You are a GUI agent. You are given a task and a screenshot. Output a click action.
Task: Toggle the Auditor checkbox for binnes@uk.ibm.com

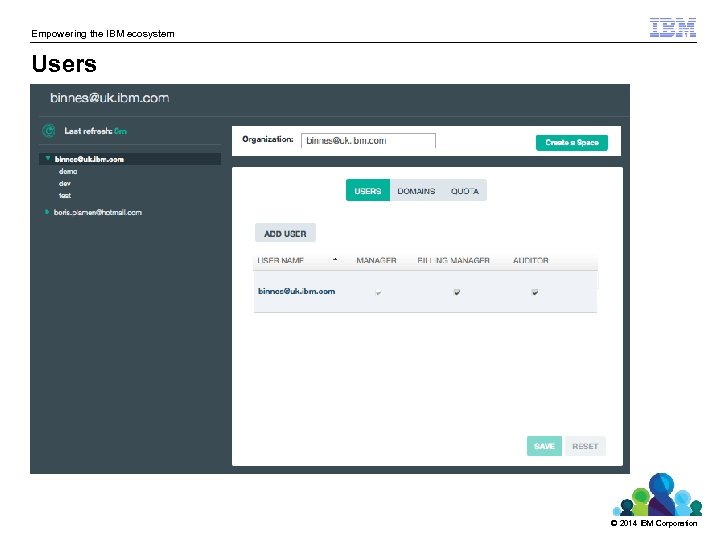pos(535,292)
